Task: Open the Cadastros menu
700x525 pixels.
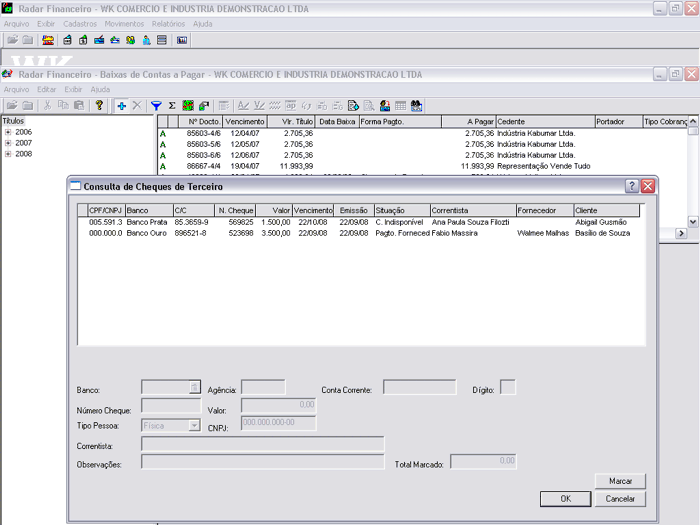Action: 80,23
